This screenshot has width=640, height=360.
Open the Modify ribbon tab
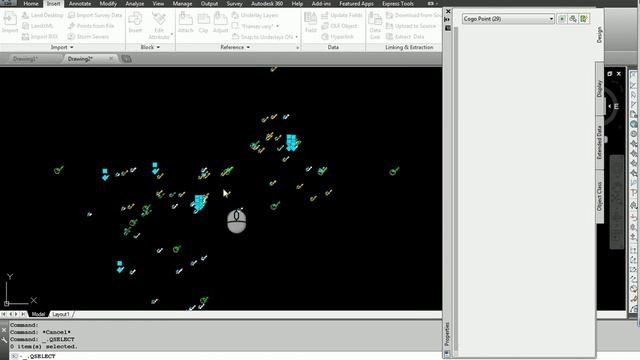tap(108, 4)
